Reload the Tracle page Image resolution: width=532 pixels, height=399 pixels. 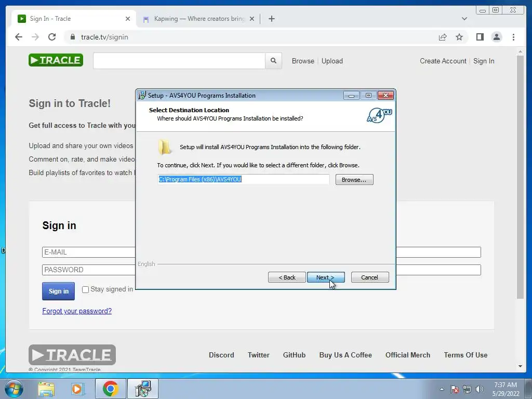click(x=52, y=37)
